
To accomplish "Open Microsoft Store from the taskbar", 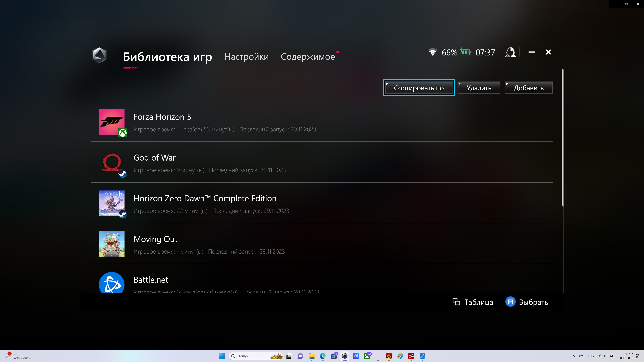I will (x=334, y=356).
